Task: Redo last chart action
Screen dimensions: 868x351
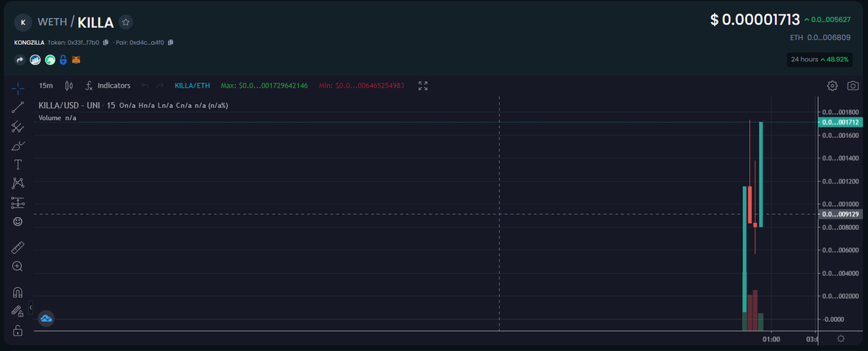Action: coord(160,85)
